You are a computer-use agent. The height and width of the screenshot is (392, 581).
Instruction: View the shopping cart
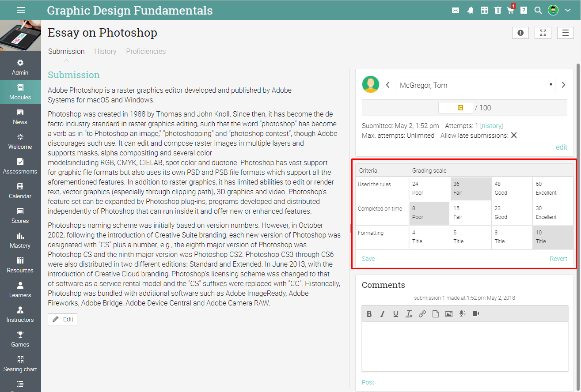(x=511, y=10)
